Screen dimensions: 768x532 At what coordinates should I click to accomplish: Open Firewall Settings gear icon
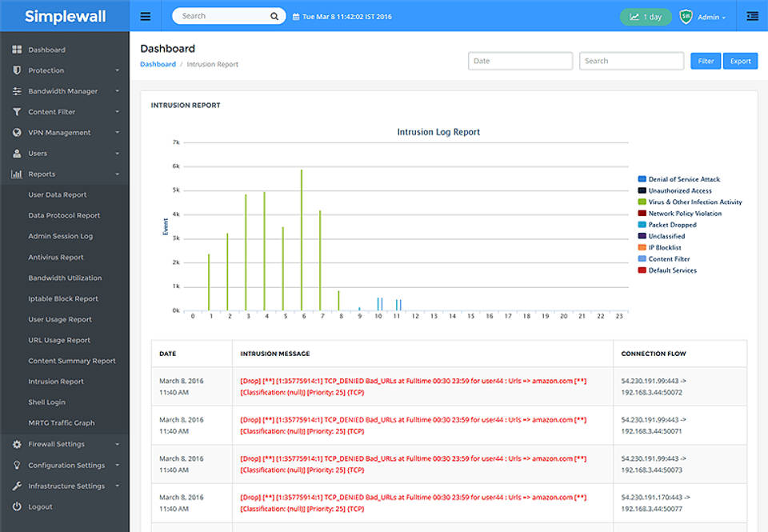(18, 444)
